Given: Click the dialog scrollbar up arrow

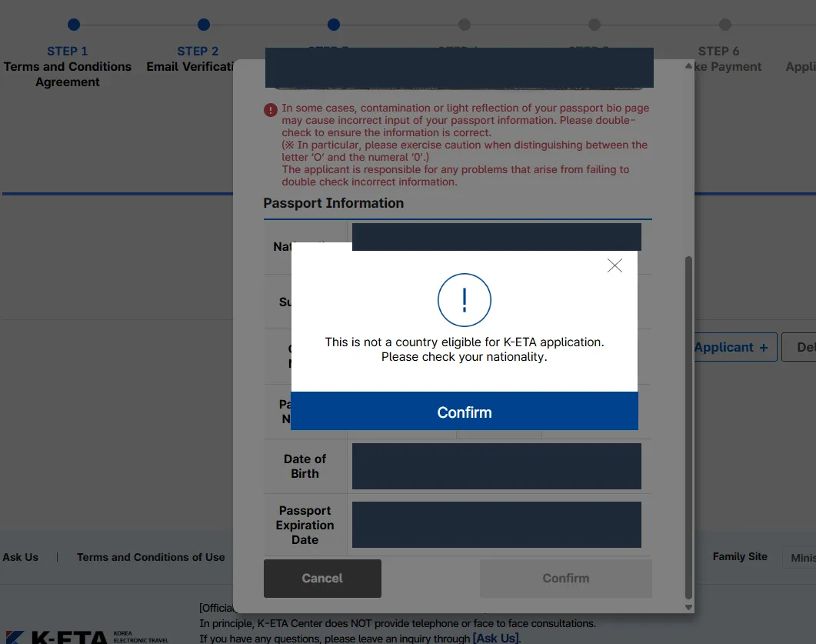Looking at the screenshot, I should [688, 66].
